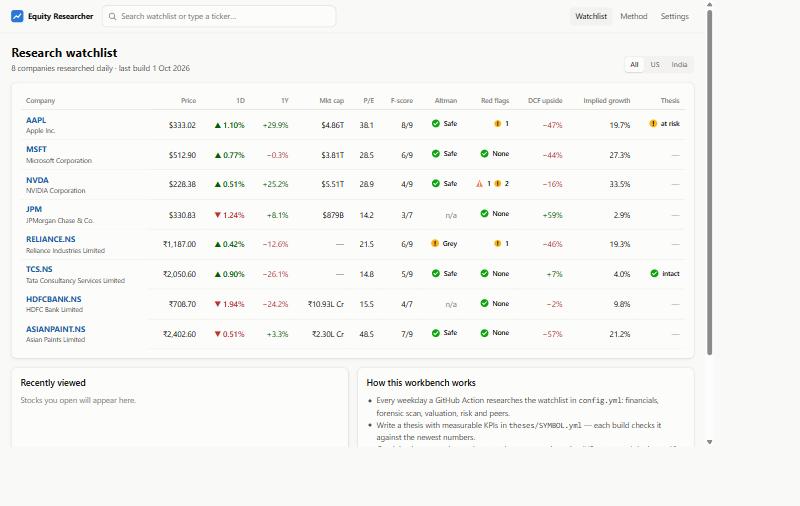This screenshot has height=506, width=800.
Task: Open the Watchlist tab
Action: click(x=591, y=16)
